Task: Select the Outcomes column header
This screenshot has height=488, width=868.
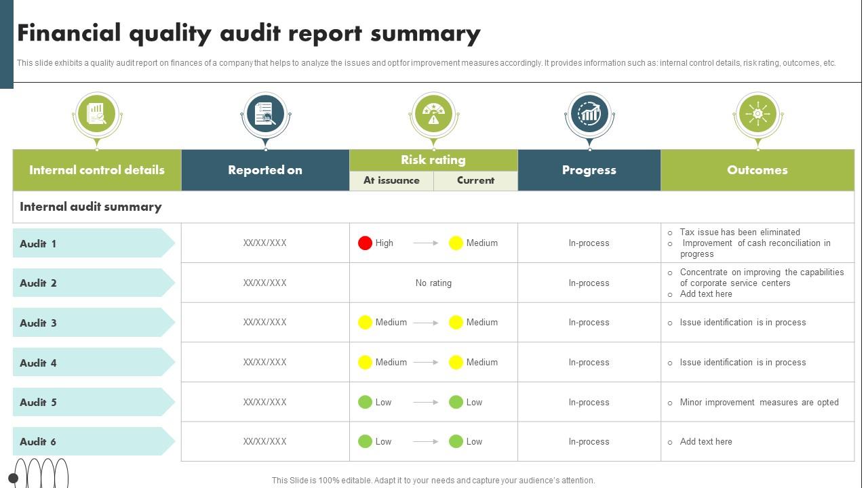Action: pyautogui.click(x=757, y=170)
